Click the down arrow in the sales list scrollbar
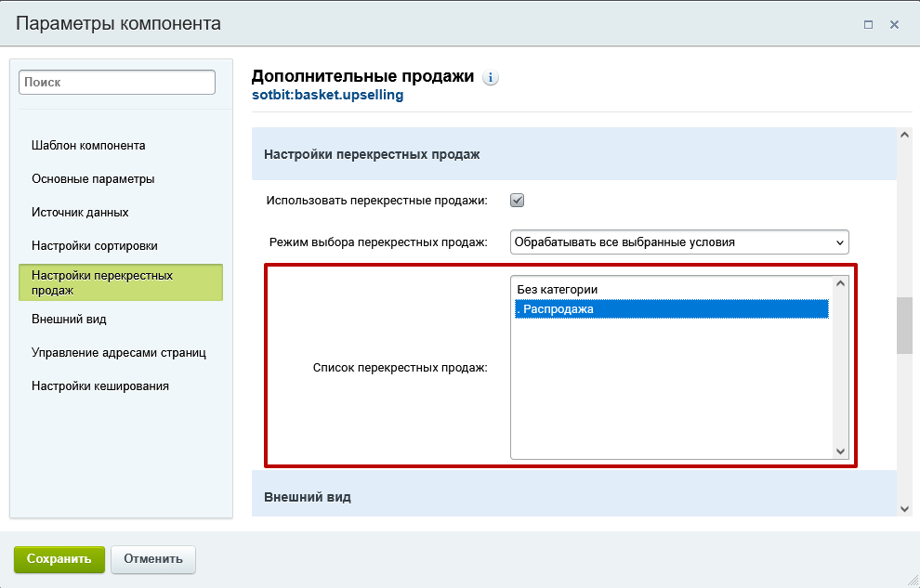Screen dimensions: 920x588 [838, 451]
